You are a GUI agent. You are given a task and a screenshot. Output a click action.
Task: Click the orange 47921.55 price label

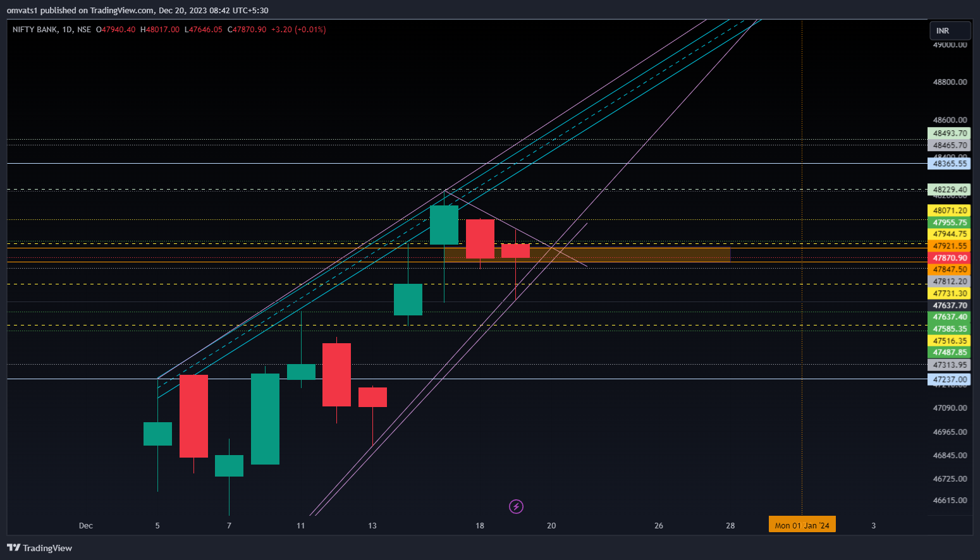coord(950,246)
